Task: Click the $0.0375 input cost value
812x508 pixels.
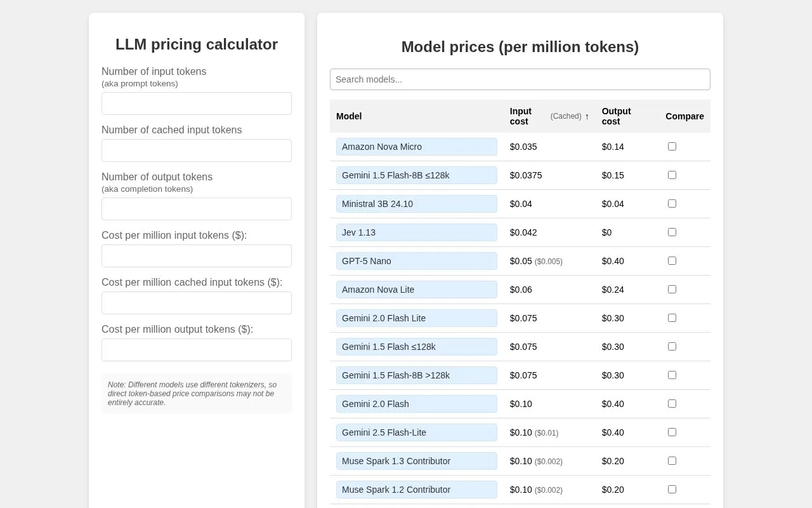Action: click(x=526, y=175)
